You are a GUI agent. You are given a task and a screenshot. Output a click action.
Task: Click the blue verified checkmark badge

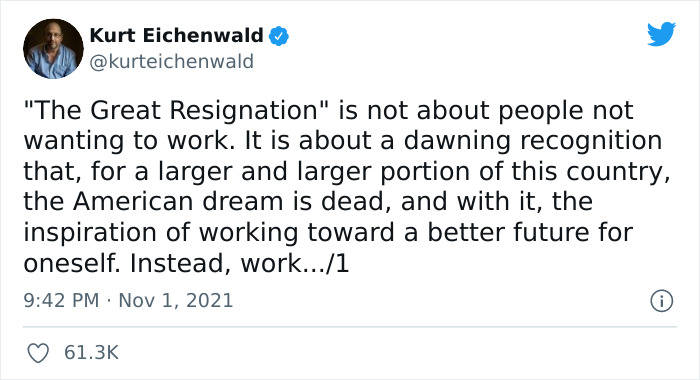point(279,36)
